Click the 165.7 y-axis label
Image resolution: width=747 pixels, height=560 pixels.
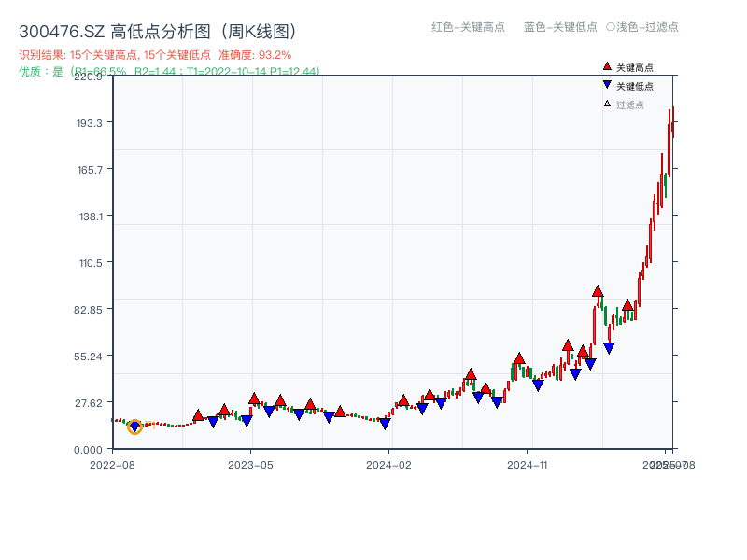(x=90, y=170)
